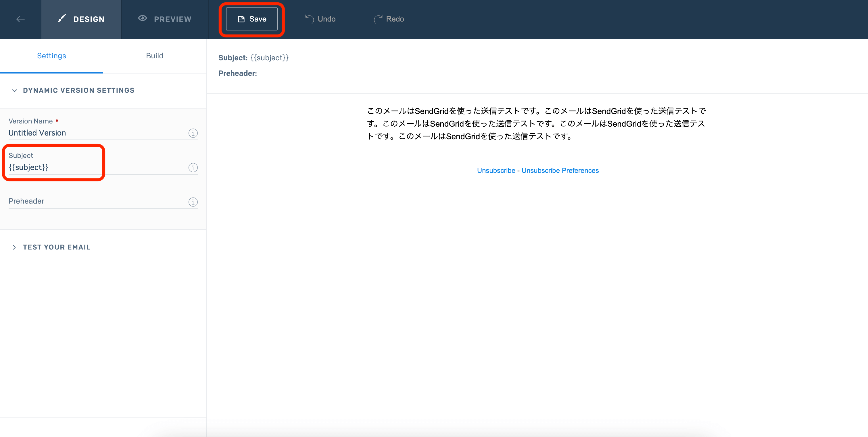The image size is (868, 437).
Task: Select the Build tab
Action: pyautogui.click(x=155, y=56)
